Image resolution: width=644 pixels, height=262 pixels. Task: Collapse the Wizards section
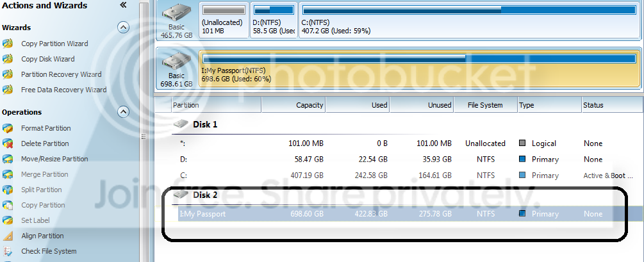pyautogui.click(x=123, y=28)
